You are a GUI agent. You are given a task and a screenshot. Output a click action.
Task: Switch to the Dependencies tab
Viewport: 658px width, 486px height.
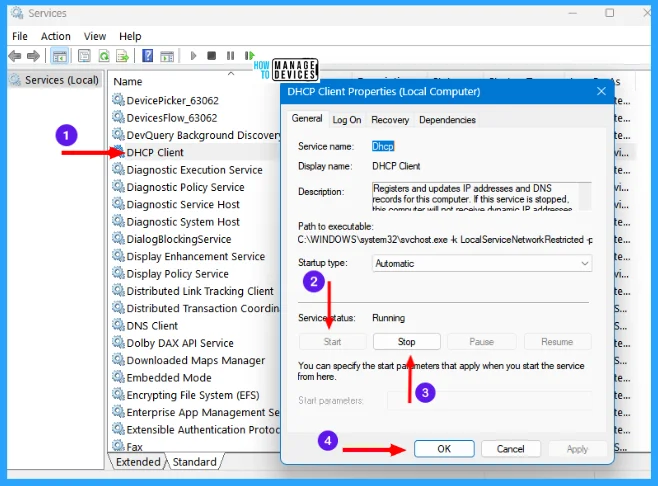click(x=447, y=120)
